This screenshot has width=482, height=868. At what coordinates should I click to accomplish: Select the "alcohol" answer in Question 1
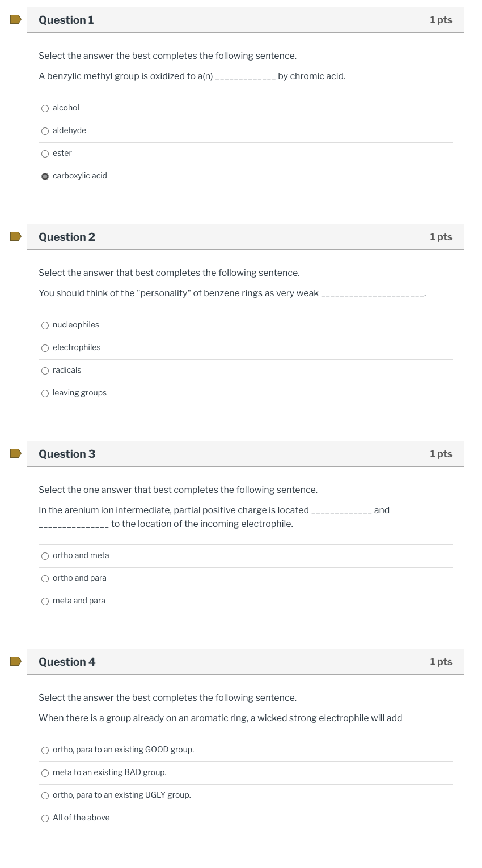pos(45,108)
